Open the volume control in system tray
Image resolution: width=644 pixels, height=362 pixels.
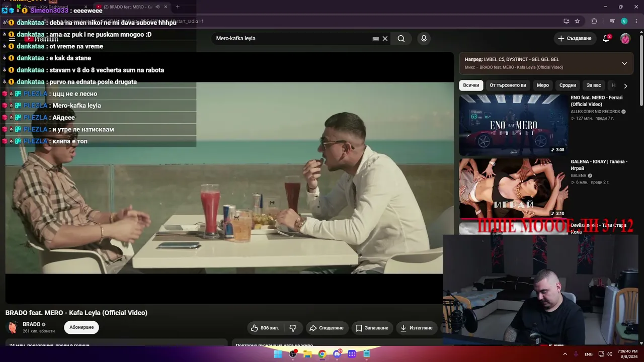click(x=610, y=354)
